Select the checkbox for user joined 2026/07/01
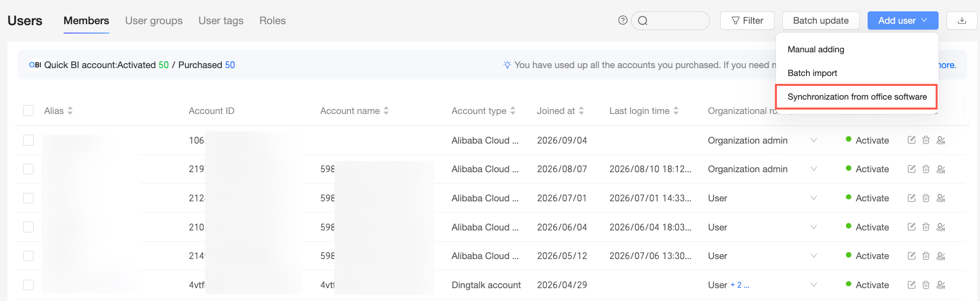 [29, 198]
